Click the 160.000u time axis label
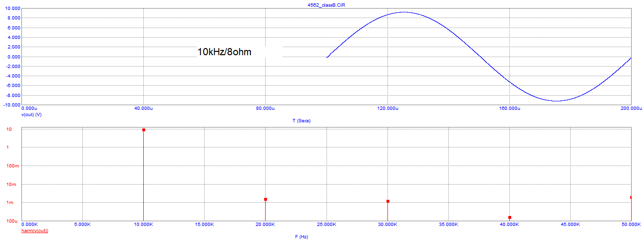The width and height of the screenshot is (644, 245). (x=509, y=109)
